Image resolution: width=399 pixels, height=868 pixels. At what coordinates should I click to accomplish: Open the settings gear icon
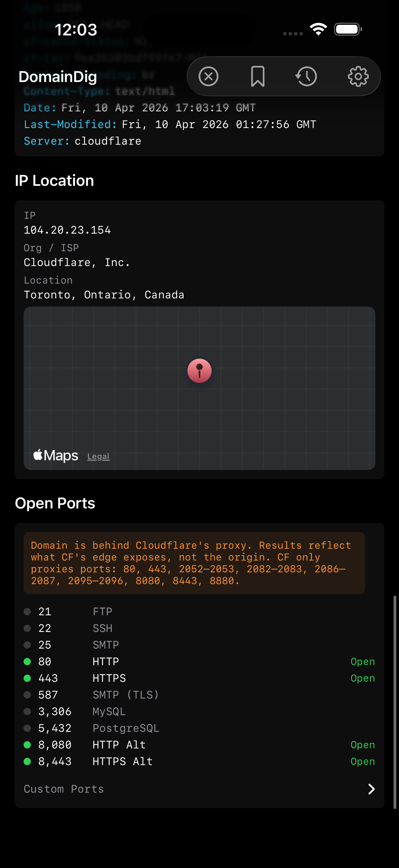pyautogui.click(x=358, y=77)
